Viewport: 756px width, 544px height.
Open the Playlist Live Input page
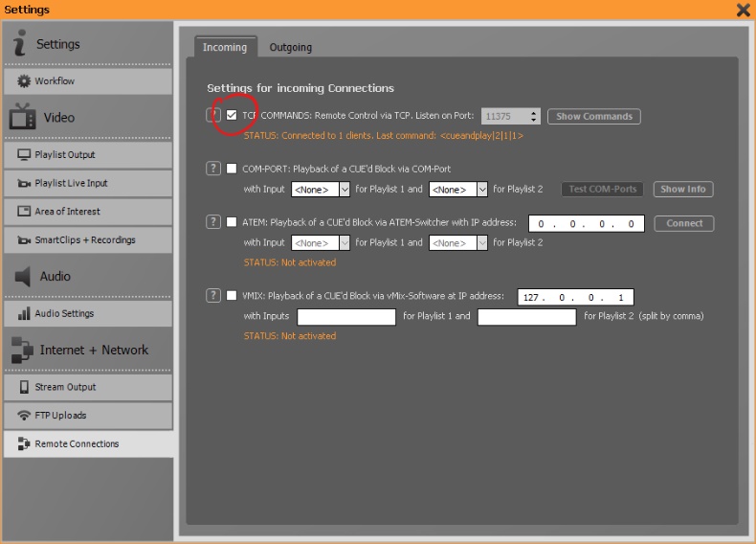[x=88, y=183]
